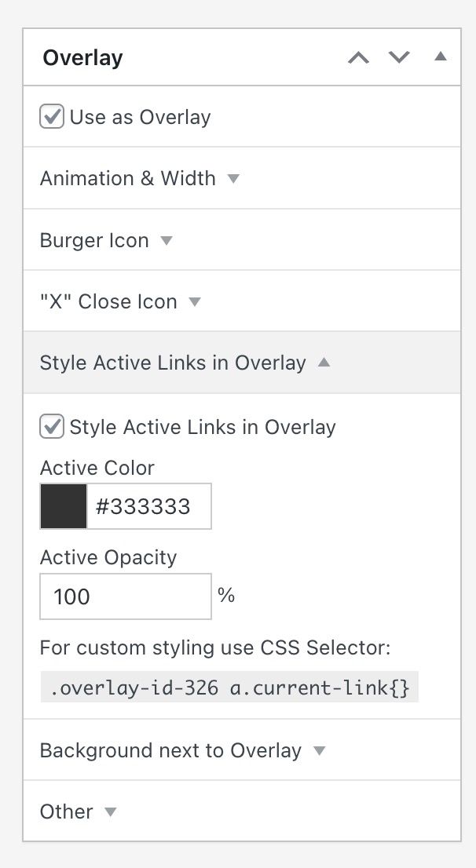This screenshot has height=868, width=476.
Task: Expand the Other section
Action: click(x=67, y=811)
